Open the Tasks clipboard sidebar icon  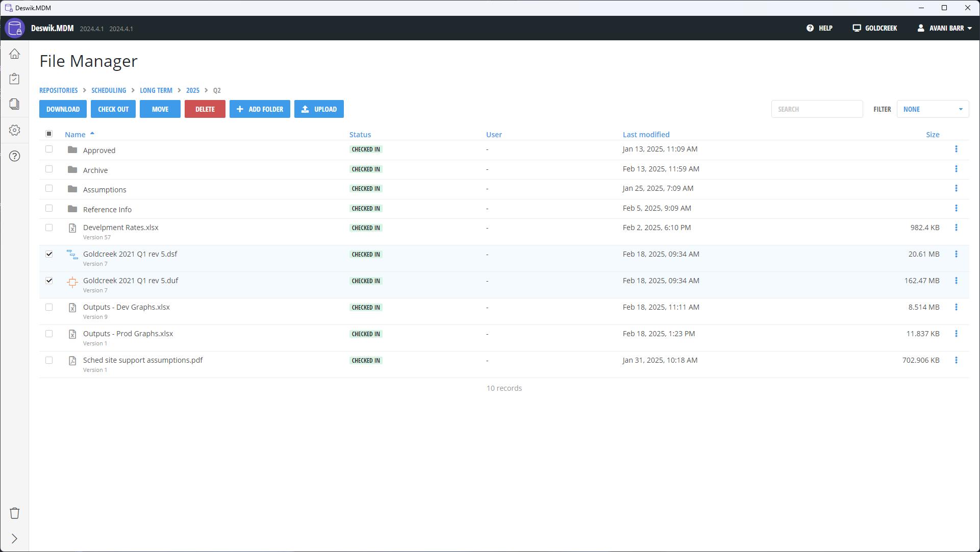click(x=14, y=79)
